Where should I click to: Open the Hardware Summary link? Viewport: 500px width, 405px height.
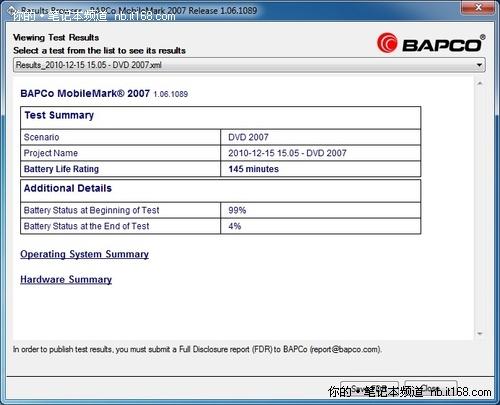(66, 279)
